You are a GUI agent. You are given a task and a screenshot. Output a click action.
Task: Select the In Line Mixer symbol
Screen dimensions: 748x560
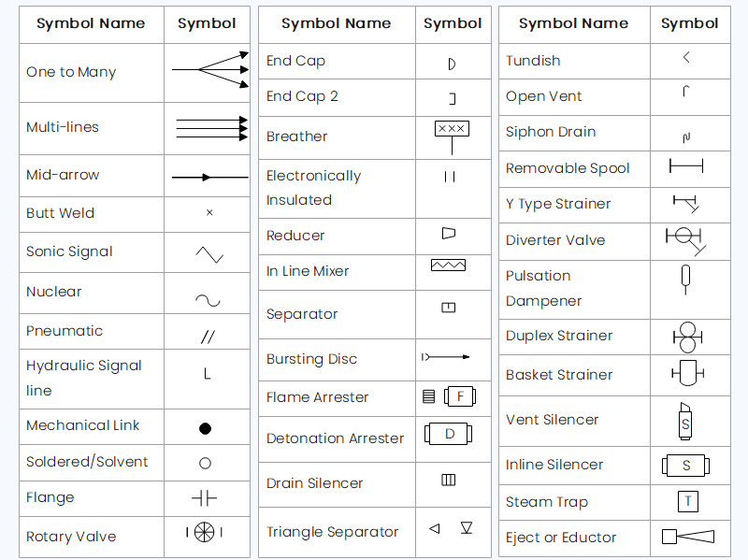pos(448,266)
